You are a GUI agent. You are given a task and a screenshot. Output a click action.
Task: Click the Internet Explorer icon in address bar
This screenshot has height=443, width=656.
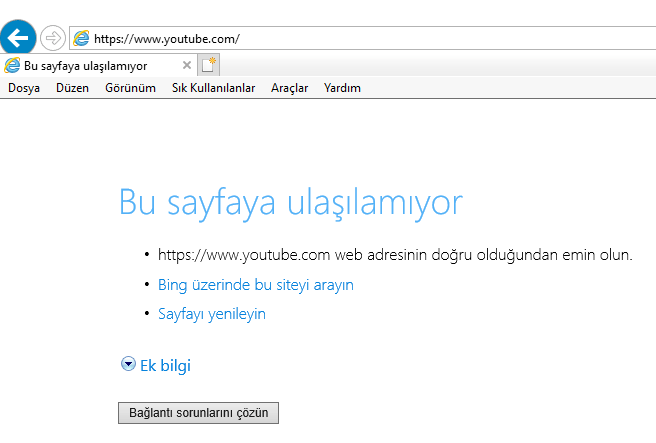pos(81,38)
